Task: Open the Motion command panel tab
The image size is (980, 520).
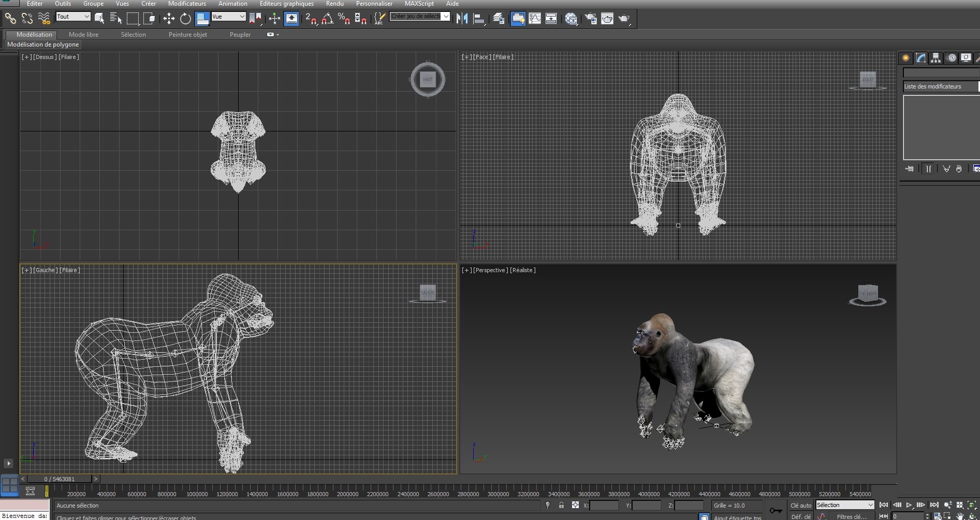Action: click(x=952, y=58)
